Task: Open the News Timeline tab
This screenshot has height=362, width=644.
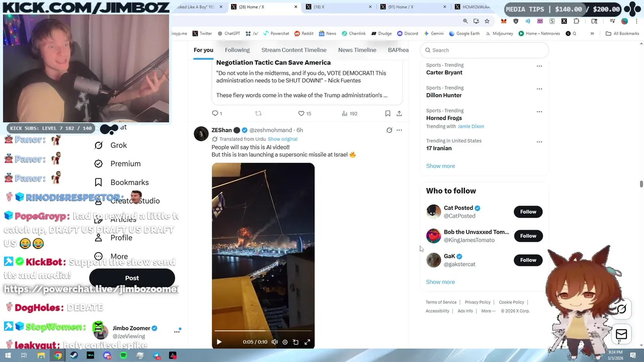Action: (x=357, y=50)
